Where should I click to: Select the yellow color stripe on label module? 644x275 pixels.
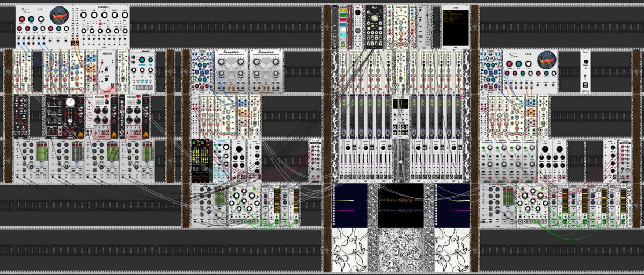coord(343,10)
